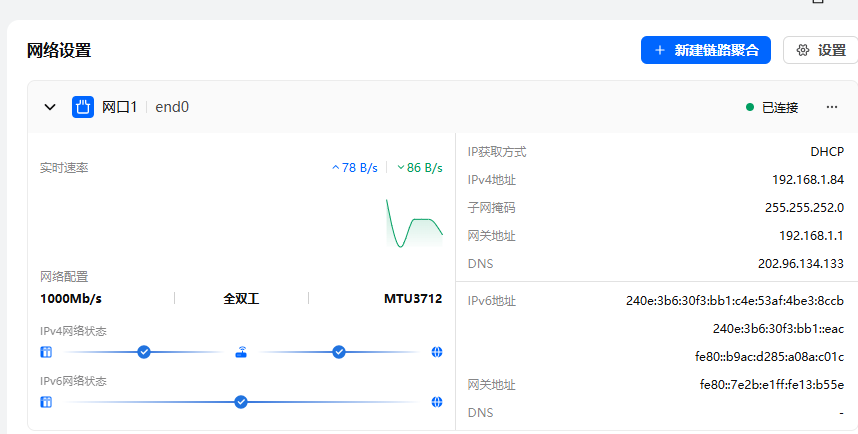Image resolution: width=858 pixels, height=434 pixels.
Task: Collapse the 网口1 panel with the chevron
Action: [x=50, y=107]
